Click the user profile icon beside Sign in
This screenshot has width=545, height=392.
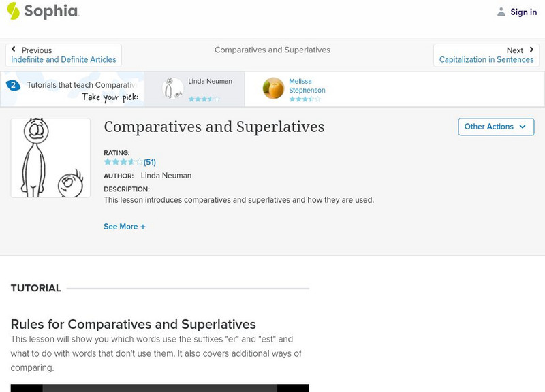[x=501, y=12]
